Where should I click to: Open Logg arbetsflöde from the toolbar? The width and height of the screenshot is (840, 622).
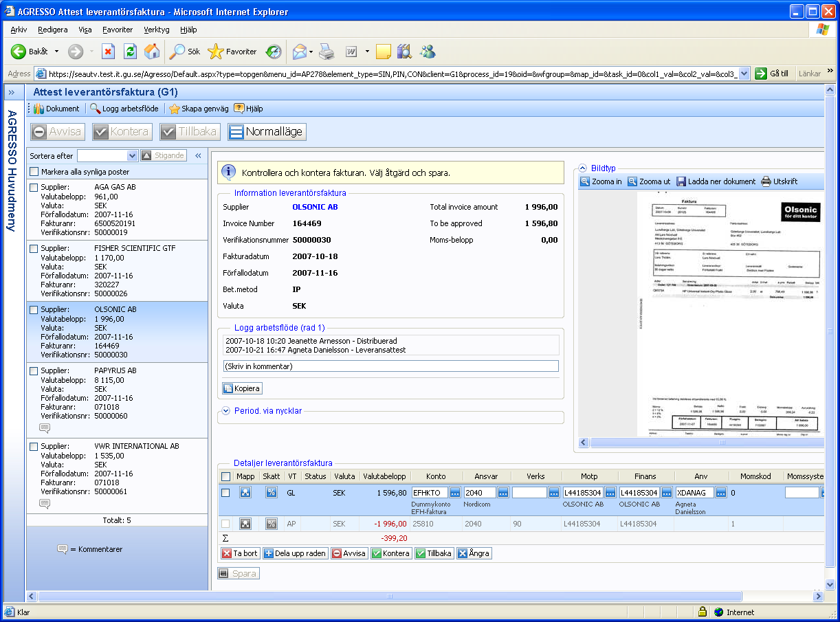(x=124, y=109)
